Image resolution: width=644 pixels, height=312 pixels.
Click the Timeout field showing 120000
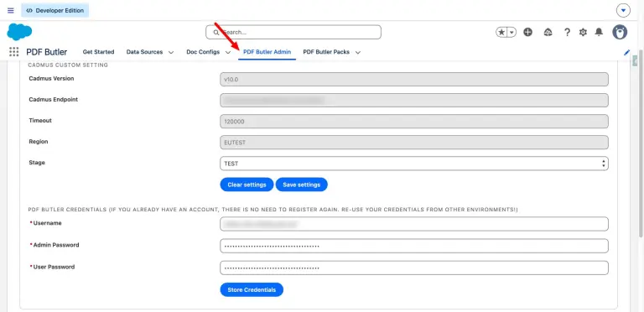pyautogui.click(x=414, y=121)
